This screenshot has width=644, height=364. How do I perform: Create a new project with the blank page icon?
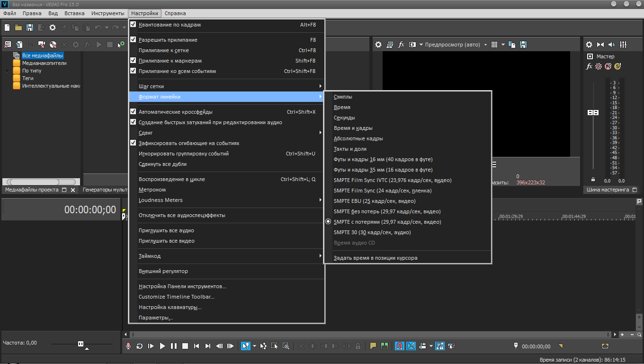coord(7,28)
